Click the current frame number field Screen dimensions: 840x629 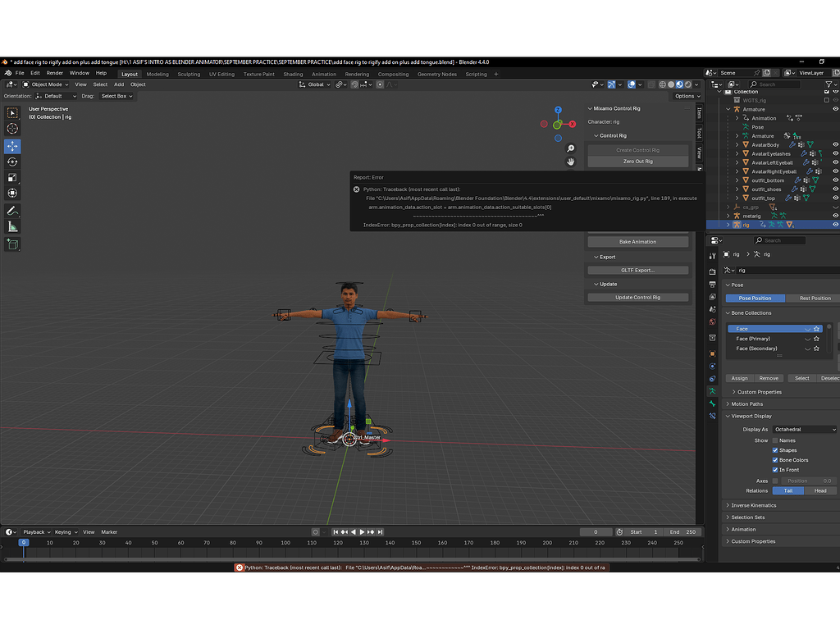pyautogui.click(x=596, y=532)
